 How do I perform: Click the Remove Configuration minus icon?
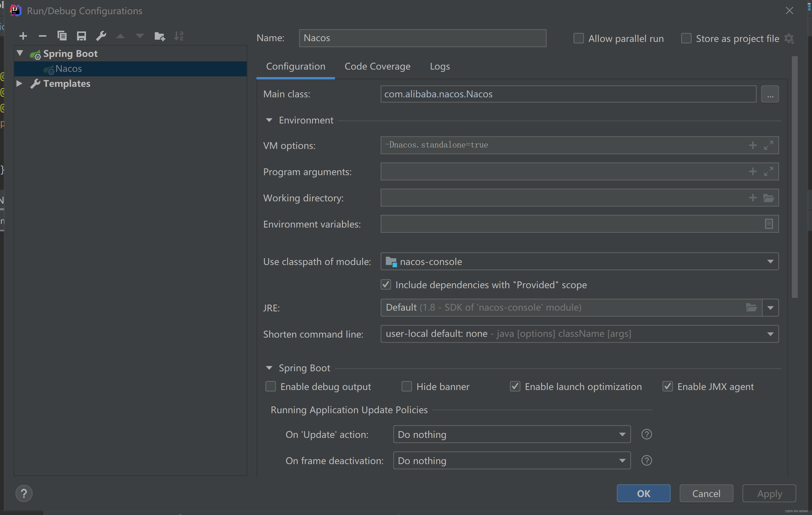tap(42, 36)
